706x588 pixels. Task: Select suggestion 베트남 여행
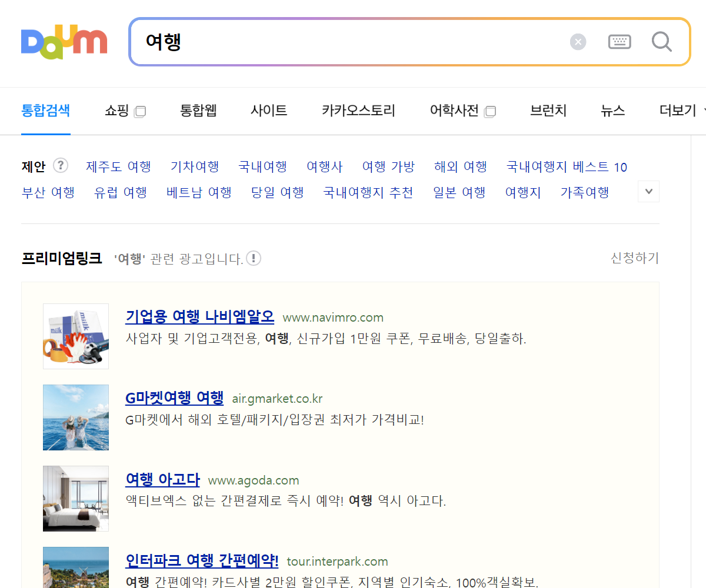point(199,192)
